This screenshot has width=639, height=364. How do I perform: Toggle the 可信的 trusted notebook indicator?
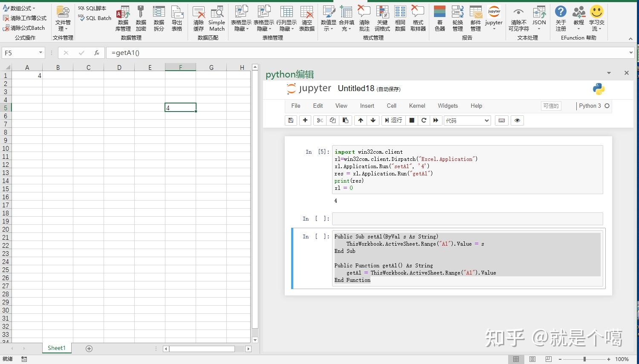551,106
